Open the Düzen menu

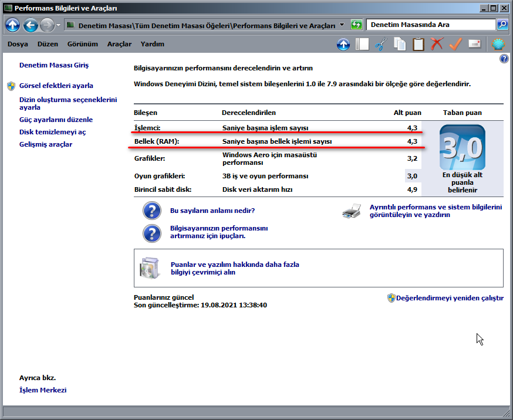[48, 44]
